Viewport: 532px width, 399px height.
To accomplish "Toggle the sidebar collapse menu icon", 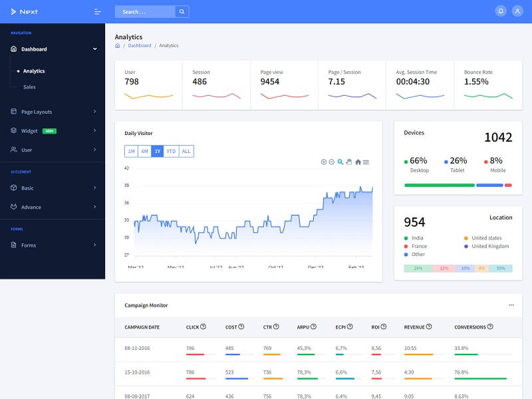I will pyautogui.click(x=98, y=11).
